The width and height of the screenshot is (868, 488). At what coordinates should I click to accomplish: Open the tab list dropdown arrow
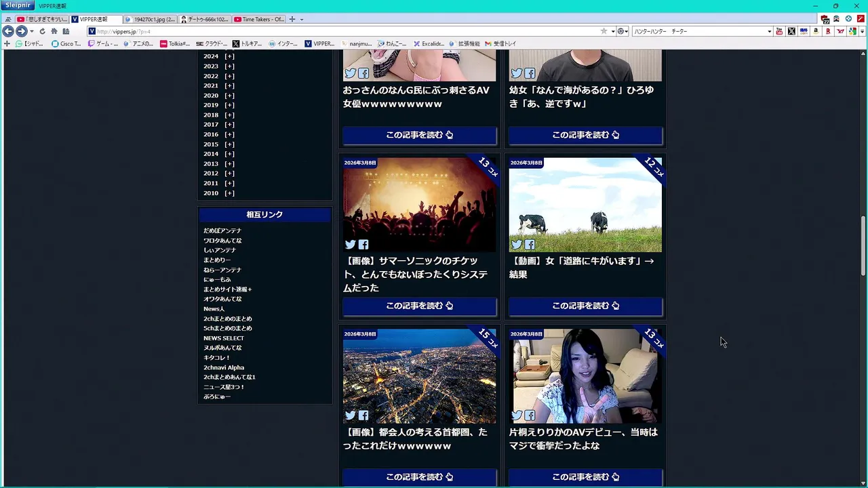(302, 19)
